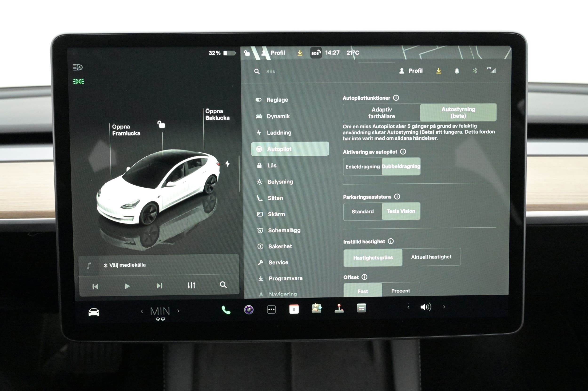Set parking assist to Standard
The height and width of the screenshot is (391, 588).
pos(362,211)
